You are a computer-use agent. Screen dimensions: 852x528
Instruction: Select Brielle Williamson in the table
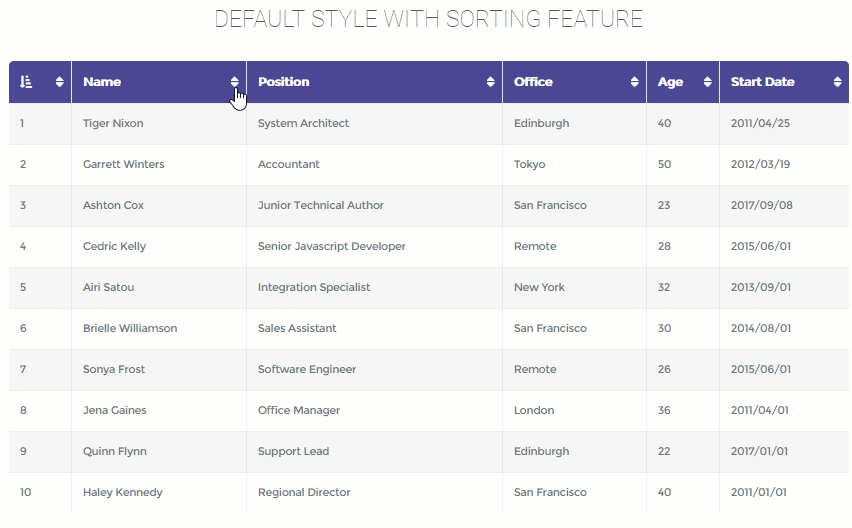tap(130, 328)
